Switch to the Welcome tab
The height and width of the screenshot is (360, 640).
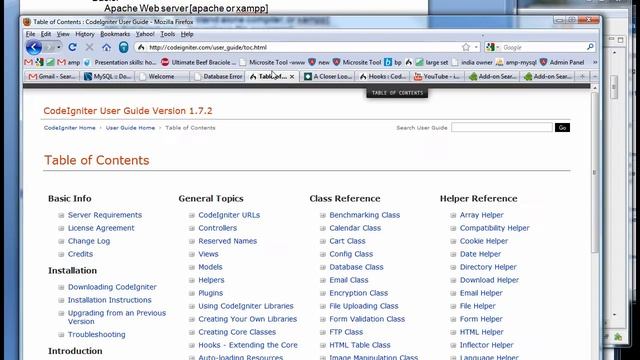tap(162, 76)
